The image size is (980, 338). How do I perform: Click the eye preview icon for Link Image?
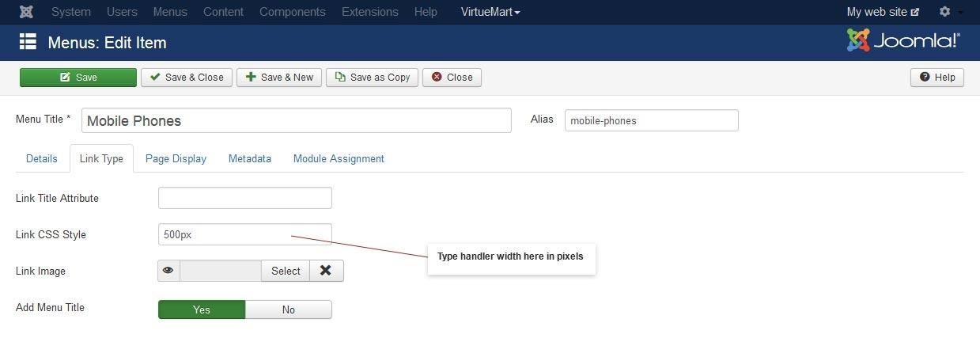pyautogui.click(x=168, y=271)
